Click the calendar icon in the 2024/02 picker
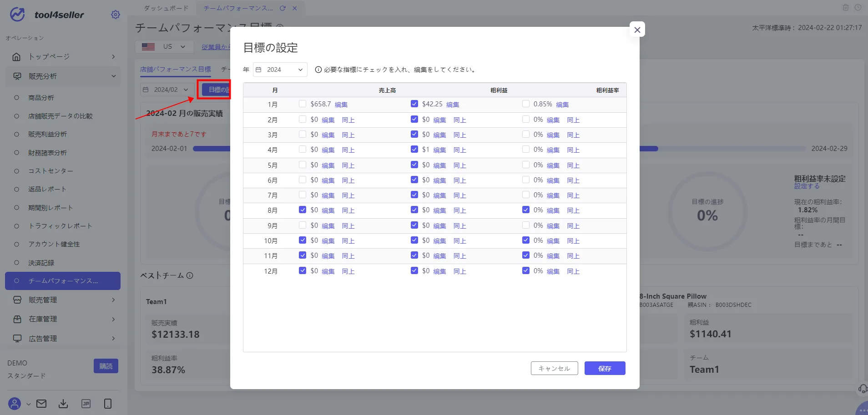868x415 pixels. (146, 90)
